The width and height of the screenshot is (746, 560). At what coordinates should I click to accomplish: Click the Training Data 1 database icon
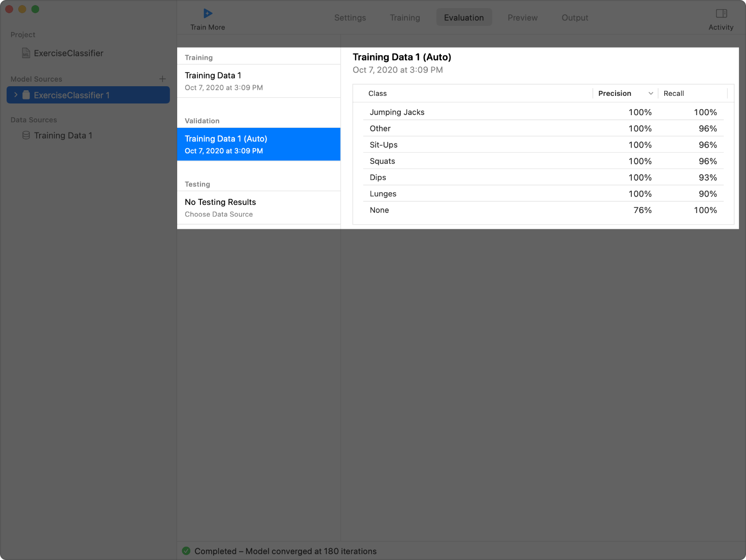coord(26,135)
